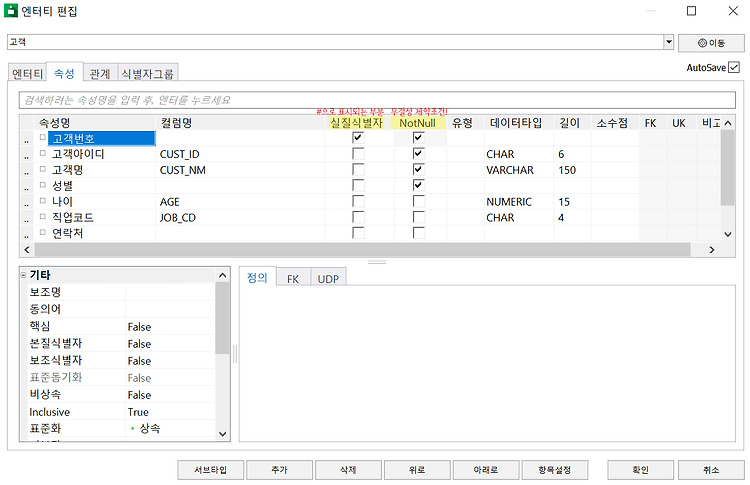The height and width of the screenshot is (485, 750).
Task: Move attribute up with 위로 button
Action: (x=417, y=470)
